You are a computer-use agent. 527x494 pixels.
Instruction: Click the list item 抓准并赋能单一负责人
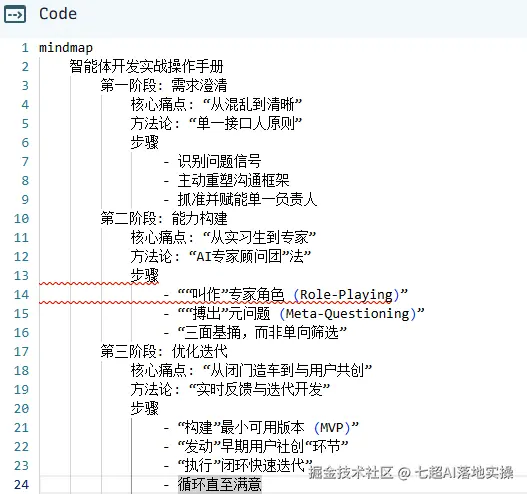(x=247, y=200)
